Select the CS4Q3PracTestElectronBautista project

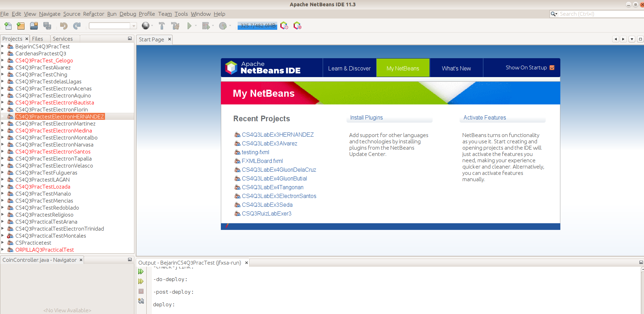pyautogui.click(x=55, y=102)
